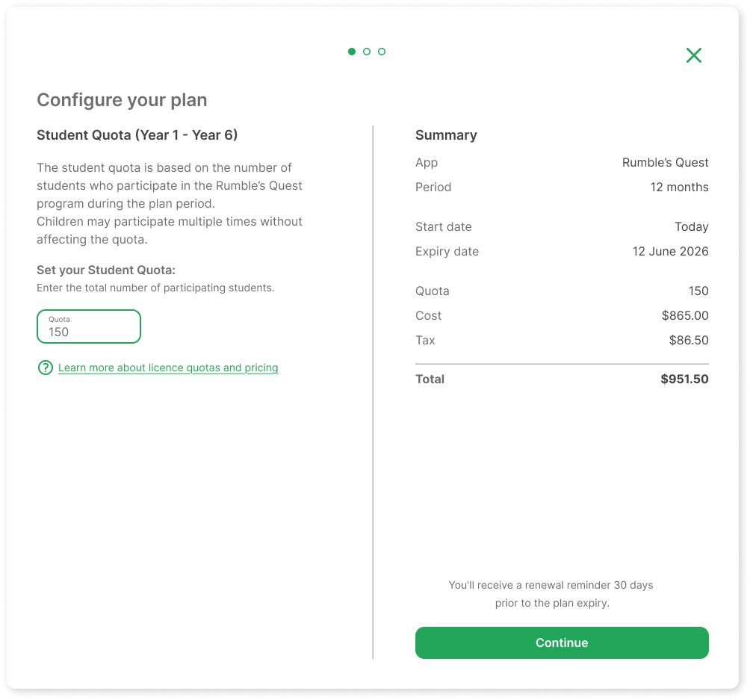Click the Tax value $86.50
Image resolution: width=750 pixels, height=700 pixels.
pyautogui.click(x=689, y=340)
